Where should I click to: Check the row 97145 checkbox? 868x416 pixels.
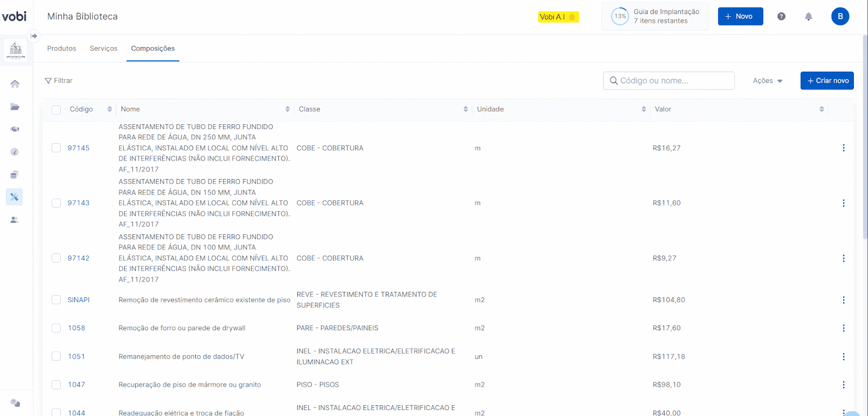click(x=56, y=148)
